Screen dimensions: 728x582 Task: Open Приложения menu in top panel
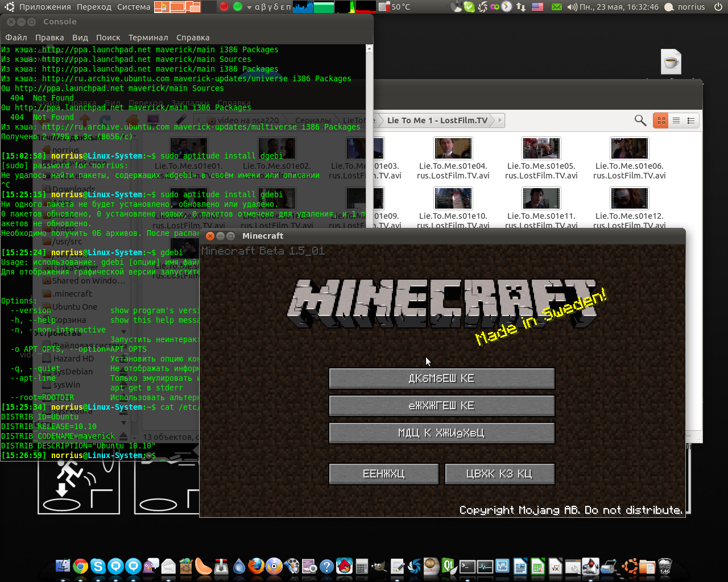tap(45, 7)
